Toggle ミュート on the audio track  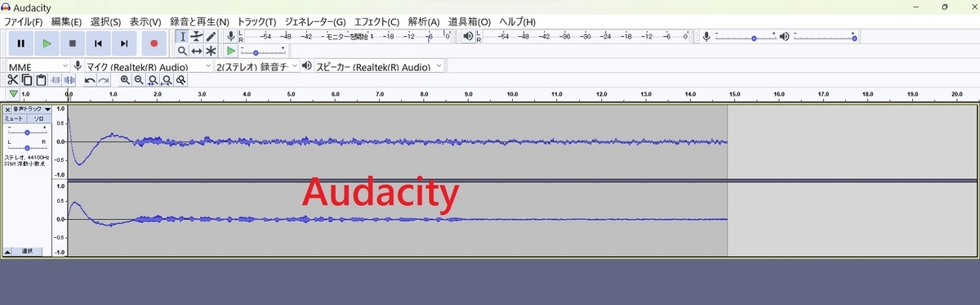[14, 119]
